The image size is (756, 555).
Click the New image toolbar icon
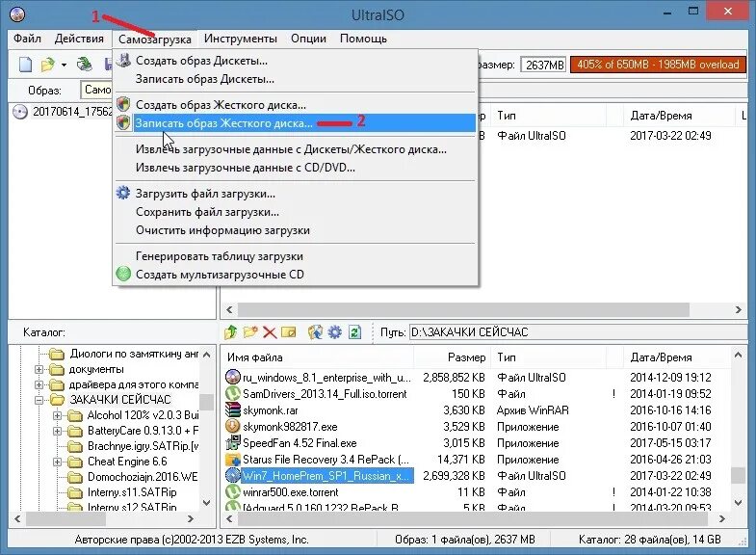(x=25, y=65)
